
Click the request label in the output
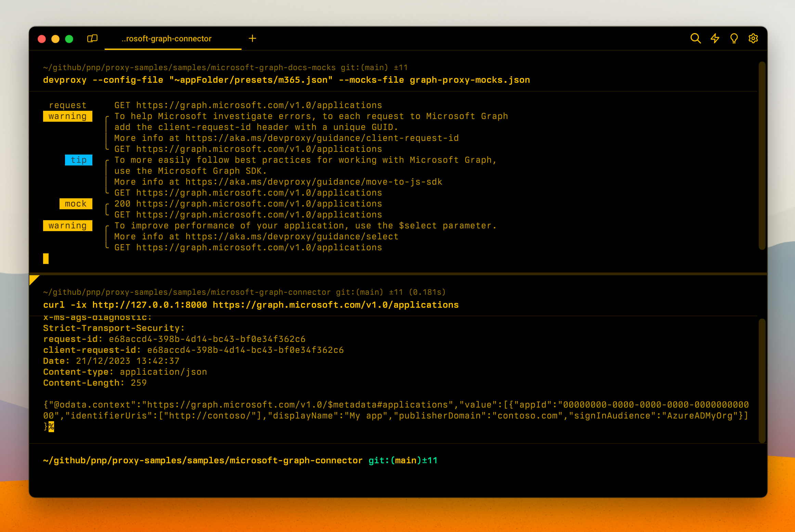67,105
